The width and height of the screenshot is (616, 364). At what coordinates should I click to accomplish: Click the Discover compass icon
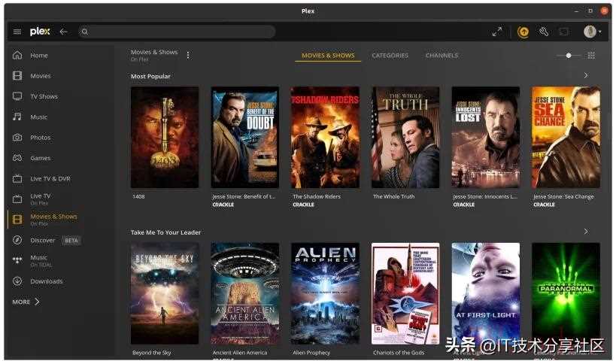17,240
